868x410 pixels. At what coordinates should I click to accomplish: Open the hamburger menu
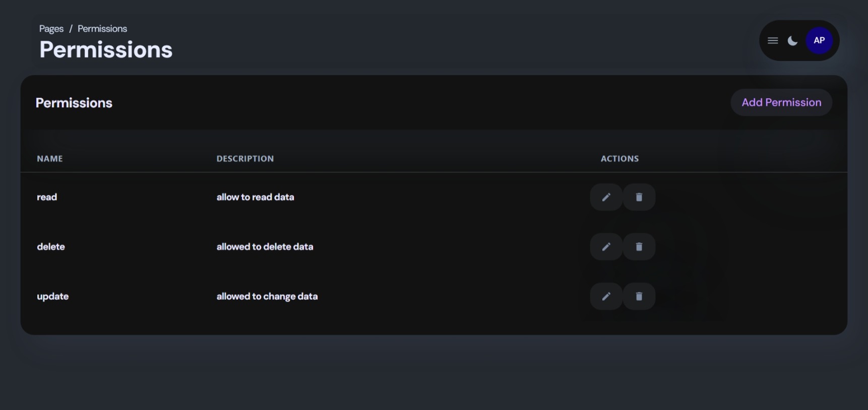[772, 41]
